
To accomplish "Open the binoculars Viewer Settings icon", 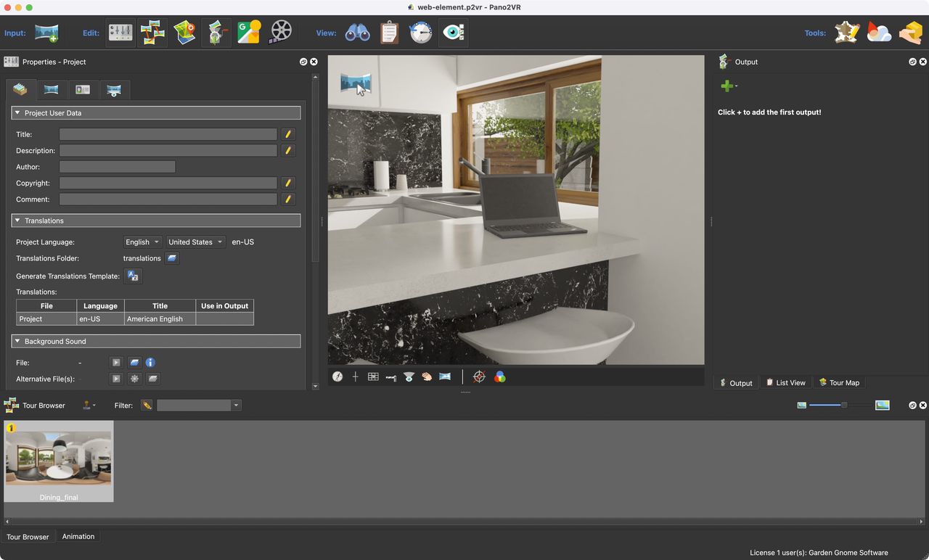I will pos(357,33).
